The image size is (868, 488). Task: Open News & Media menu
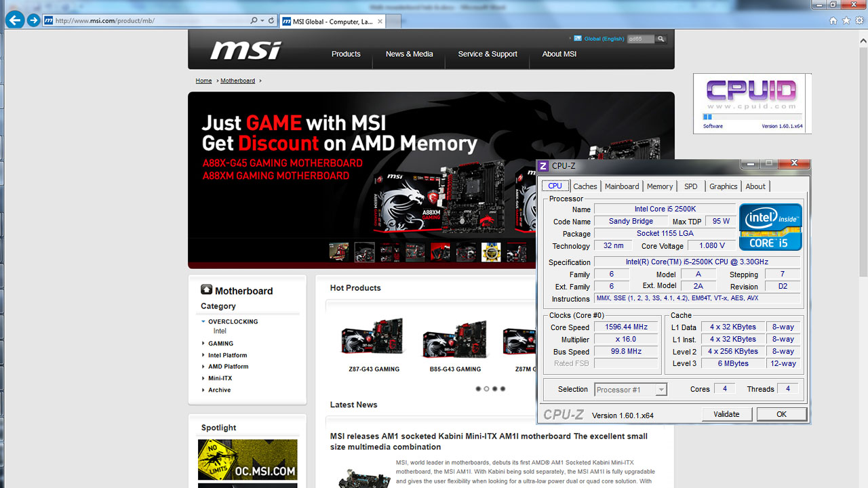click(409, 54)
